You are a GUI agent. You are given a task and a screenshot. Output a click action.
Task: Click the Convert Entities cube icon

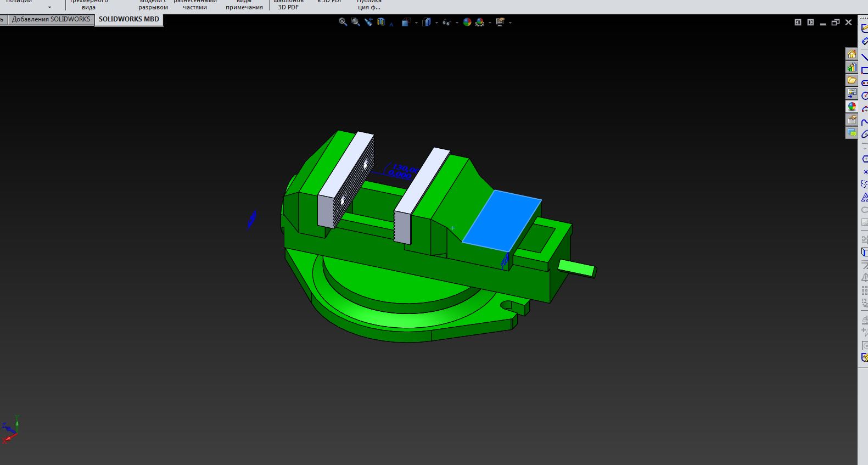pyautogui.click(x=864, y=252)
